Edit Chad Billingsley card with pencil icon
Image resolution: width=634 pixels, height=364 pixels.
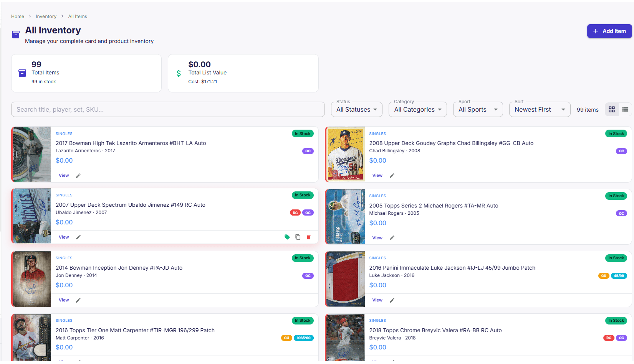392,176
